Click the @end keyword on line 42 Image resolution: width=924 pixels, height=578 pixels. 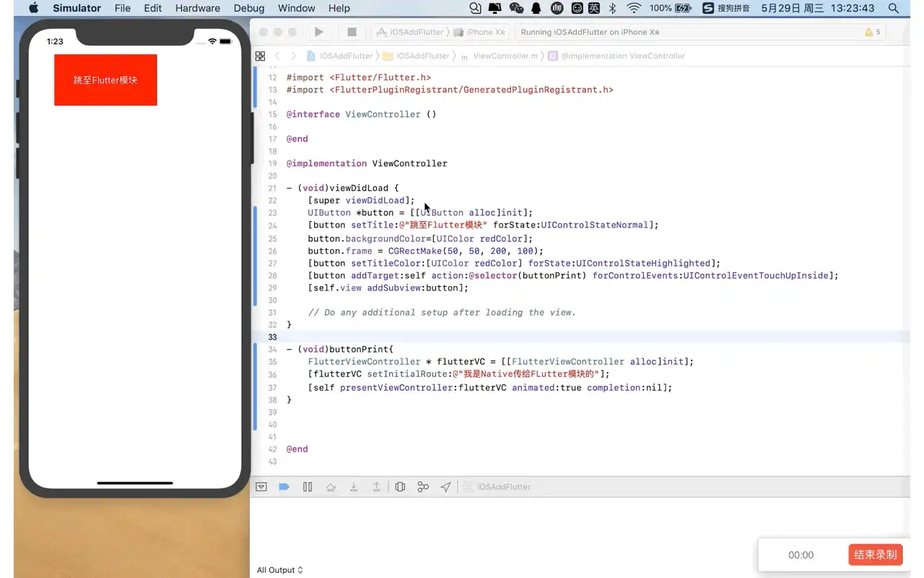(297, 449)
